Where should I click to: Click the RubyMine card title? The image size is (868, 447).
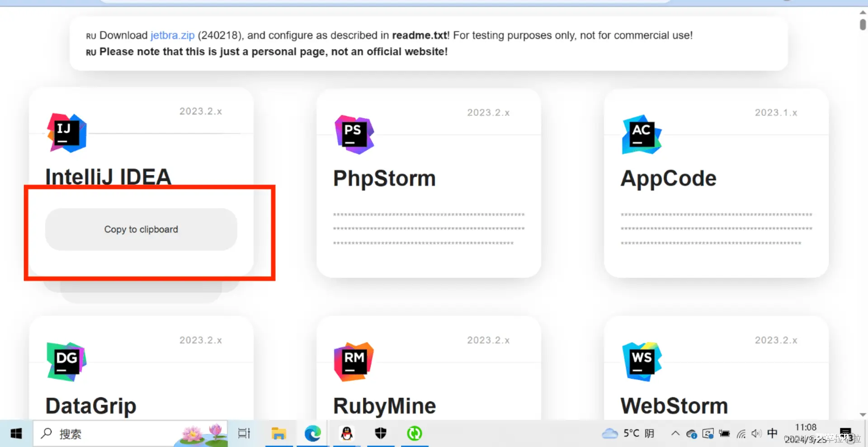coord(384,406)
